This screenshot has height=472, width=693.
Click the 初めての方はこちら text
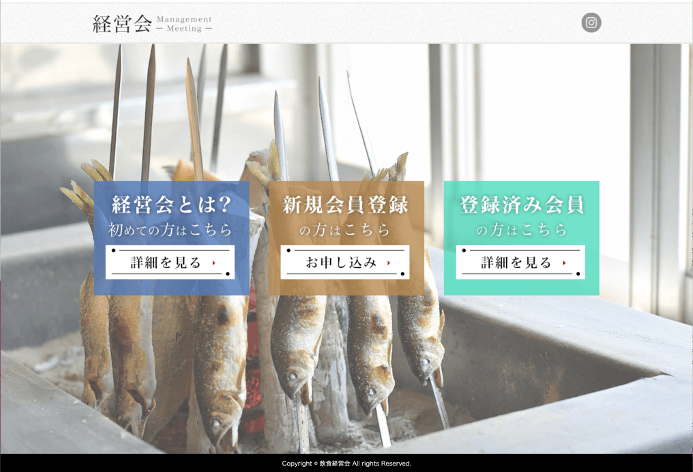coord(170,230)
